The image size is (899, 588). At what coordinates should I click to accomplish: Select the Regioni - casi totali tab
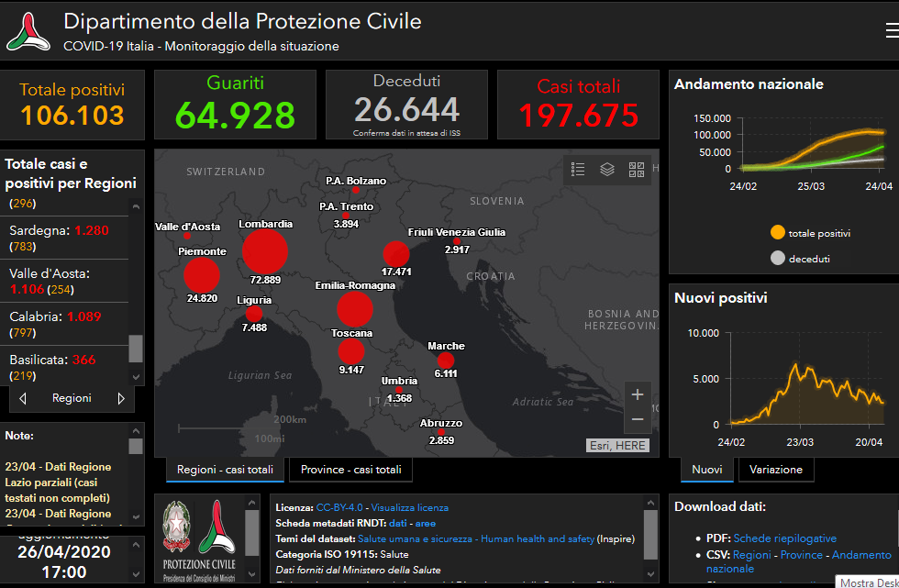coord(225,470)
